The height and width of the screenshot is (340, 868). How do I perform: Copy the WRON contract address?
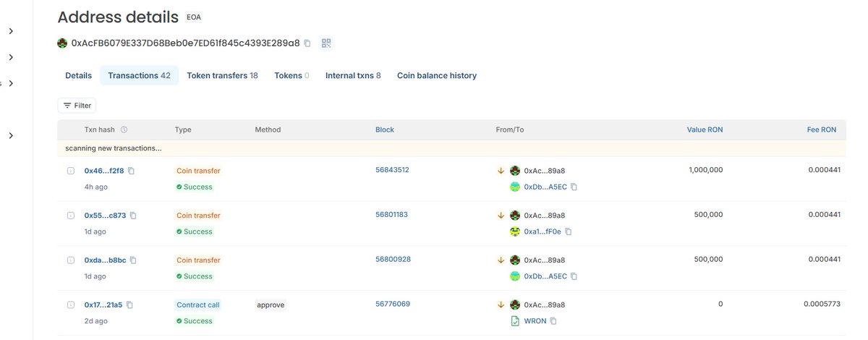point(553,321)
